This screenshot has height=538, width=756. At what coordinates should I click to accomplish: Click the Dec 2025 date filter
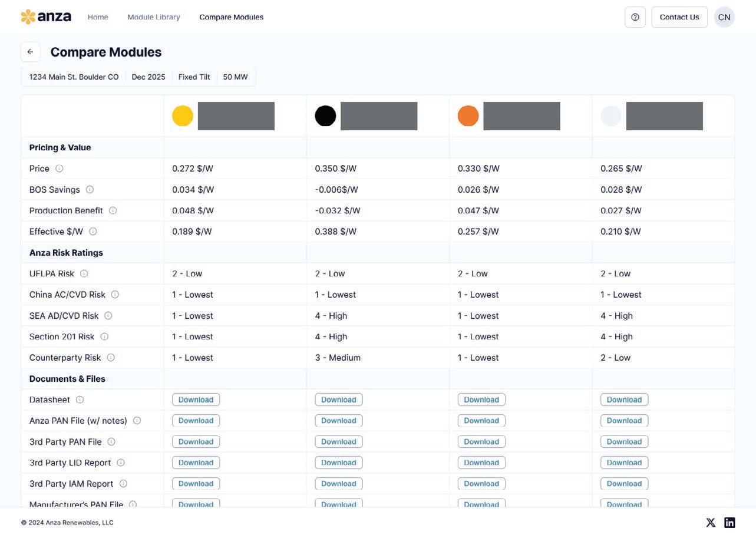(x=148, y=77)
